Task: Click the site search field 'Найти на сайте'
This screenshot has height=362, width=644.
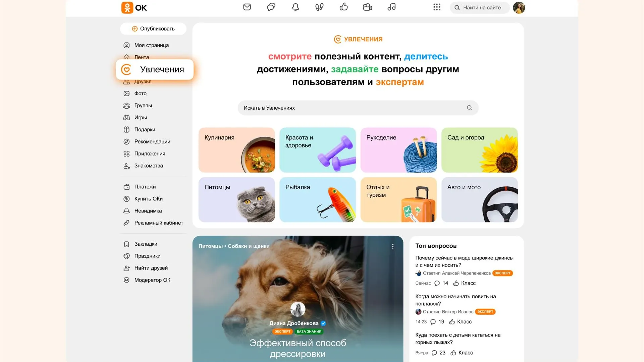Action: pyautogui.click(x=480, y=7)
